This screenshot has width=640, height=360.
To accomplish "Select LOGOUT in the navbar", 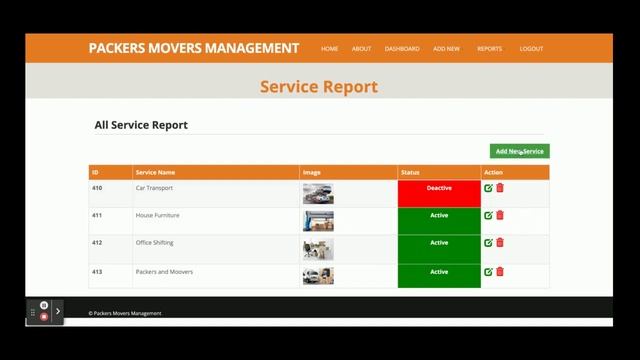I will point(531,49).
